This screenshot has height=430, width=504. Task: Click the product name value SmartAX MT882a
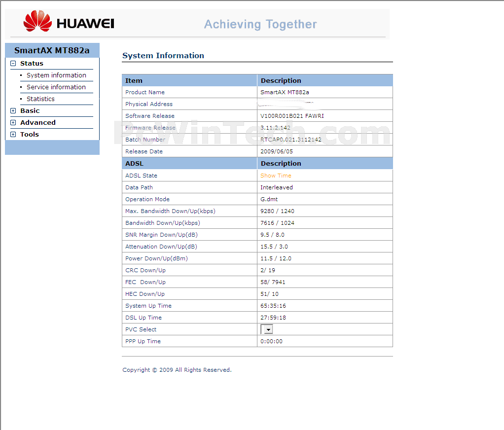tap(285, 93)
